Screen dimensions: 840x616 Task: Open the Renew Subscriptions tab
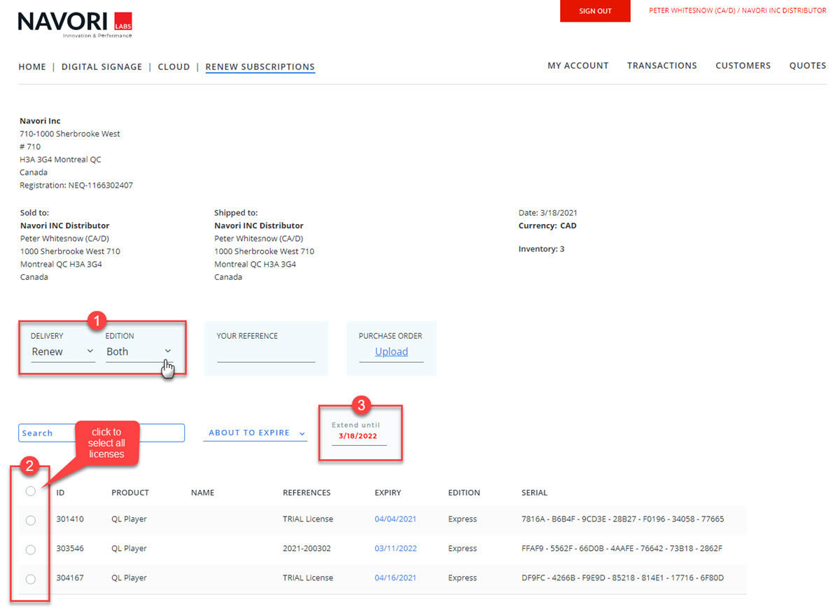pos(260,67)
